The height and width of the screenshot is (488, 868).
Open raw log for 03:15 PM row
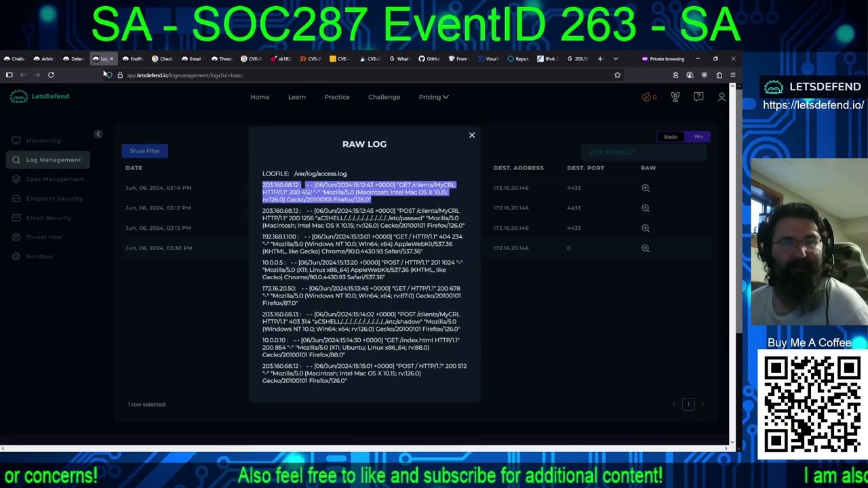(x=646, y=228)
